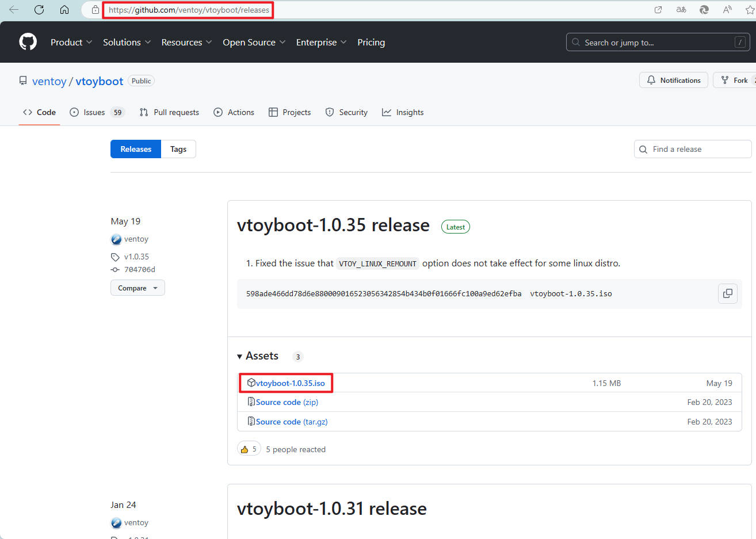Expand the Open Source menu
The width and height of the screenshot is (756, 539).
(254, 43)
